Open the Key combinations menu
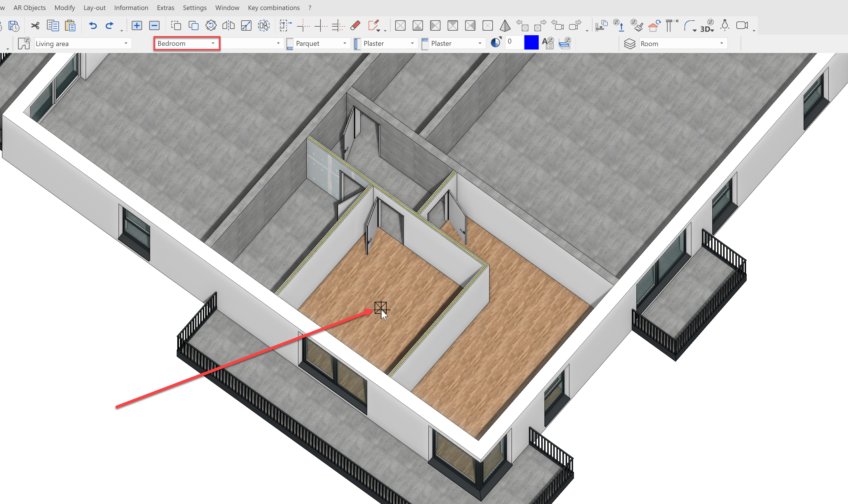The height and width of the screenshot is (504, 848). [x=274, y=8]
